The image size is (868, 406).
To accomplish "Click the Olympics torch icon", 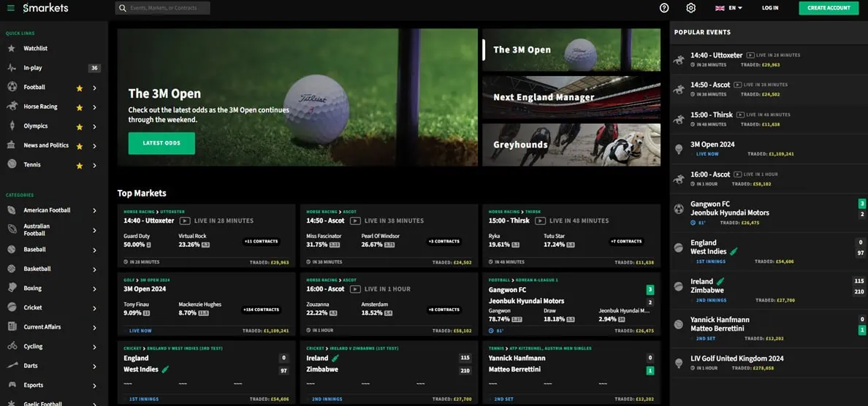I will coord(12,126).
